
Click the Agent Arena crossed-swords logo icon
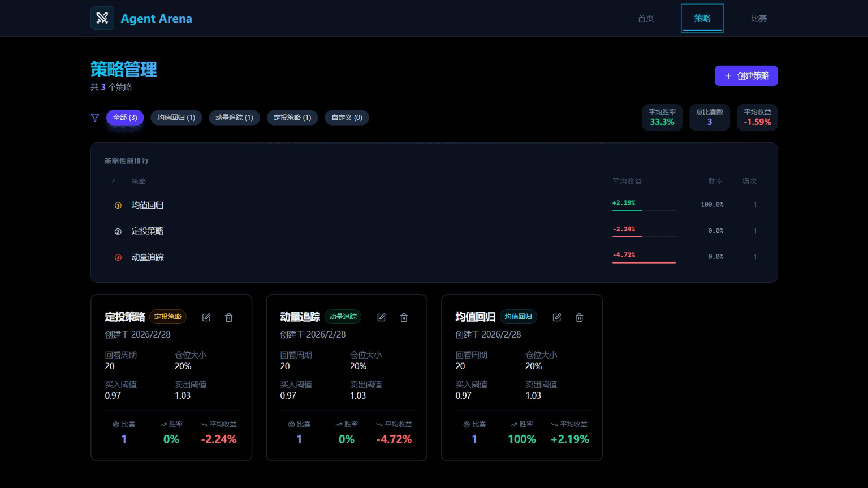pos(102,18)
